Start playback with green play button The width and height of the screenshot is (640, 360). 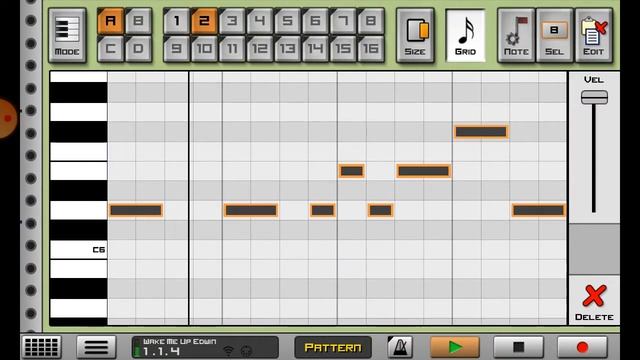455,347
